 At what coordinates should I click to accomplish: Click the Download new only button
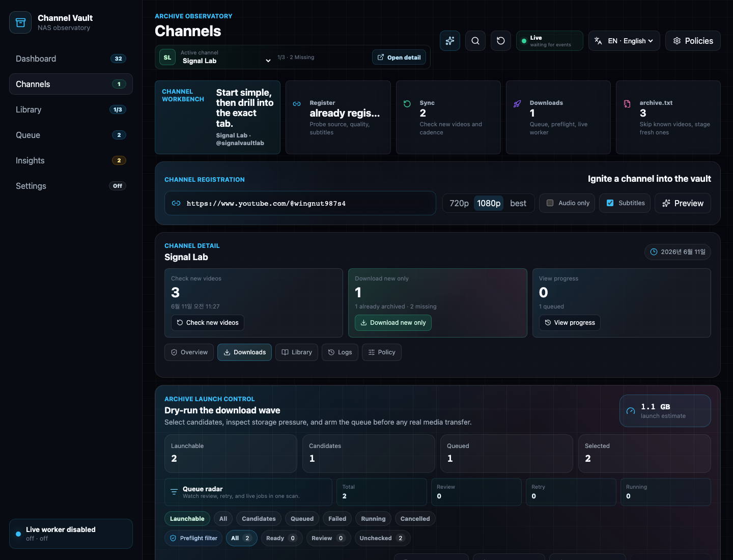point(393,323)
